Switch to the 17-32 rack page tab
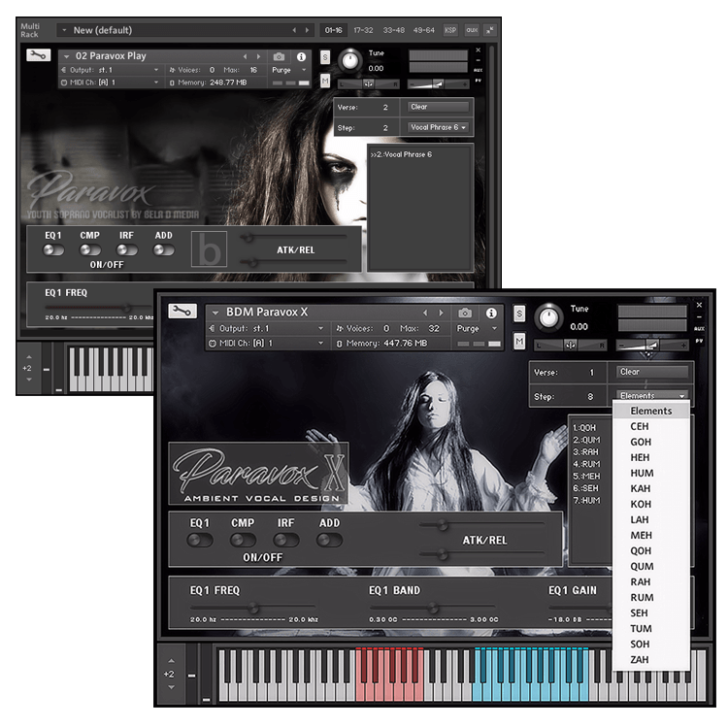This screenshot has height=728, width=728. 362,30
